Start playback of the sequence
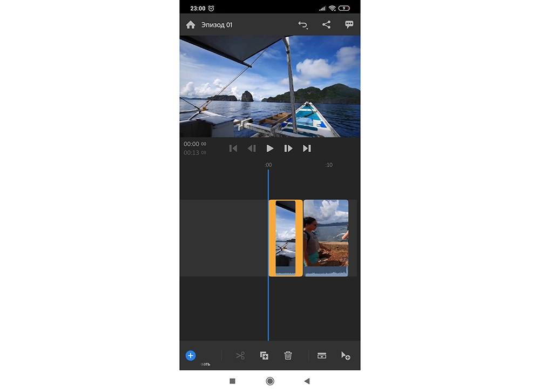This screenshot has height=392, width=540. pos(270,148)
